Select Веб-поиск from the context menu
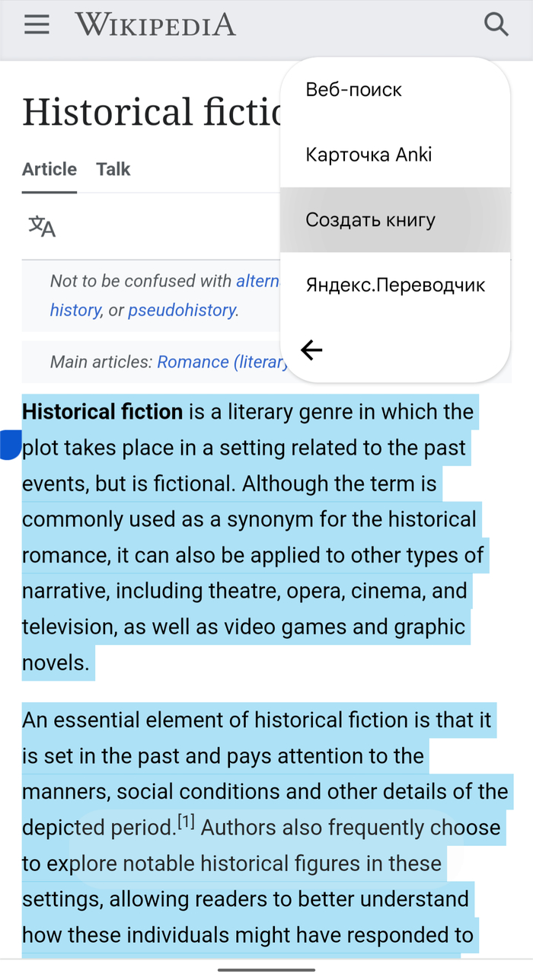 (x=353, y=90)
